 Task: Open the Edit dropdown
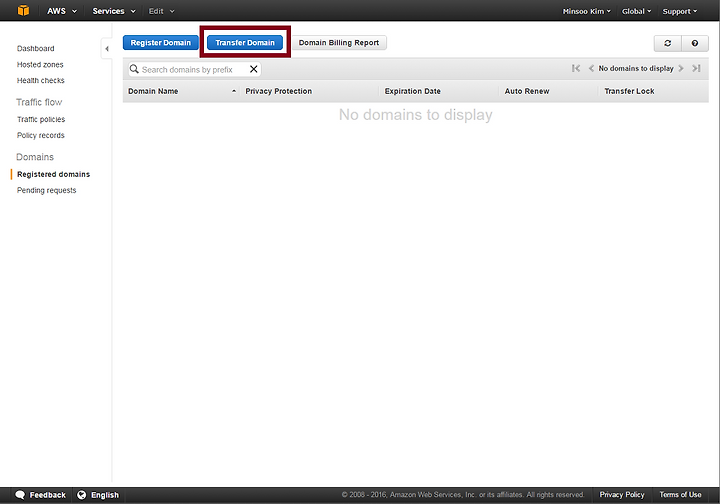(x=161, y=11)
